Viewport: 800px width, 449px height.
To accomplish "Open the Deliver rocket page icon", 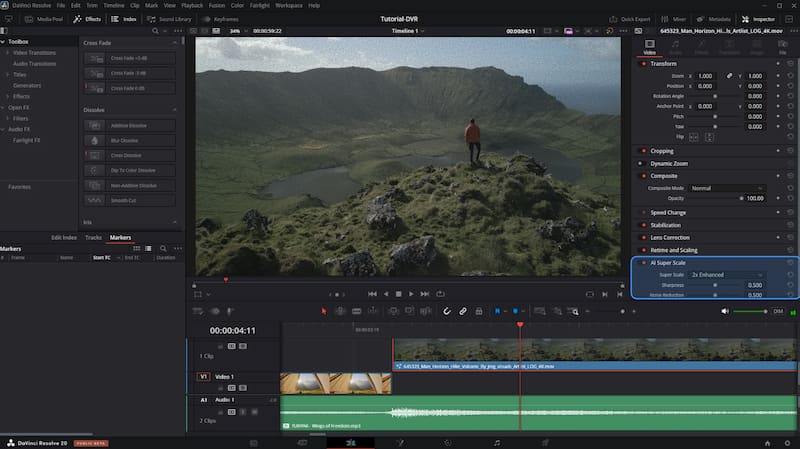I will pos(545,443).
